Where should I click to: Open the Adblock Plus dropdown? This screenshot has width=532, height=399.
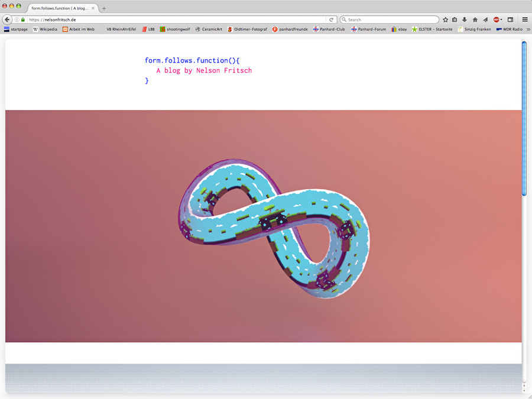(x=498, y=20)
